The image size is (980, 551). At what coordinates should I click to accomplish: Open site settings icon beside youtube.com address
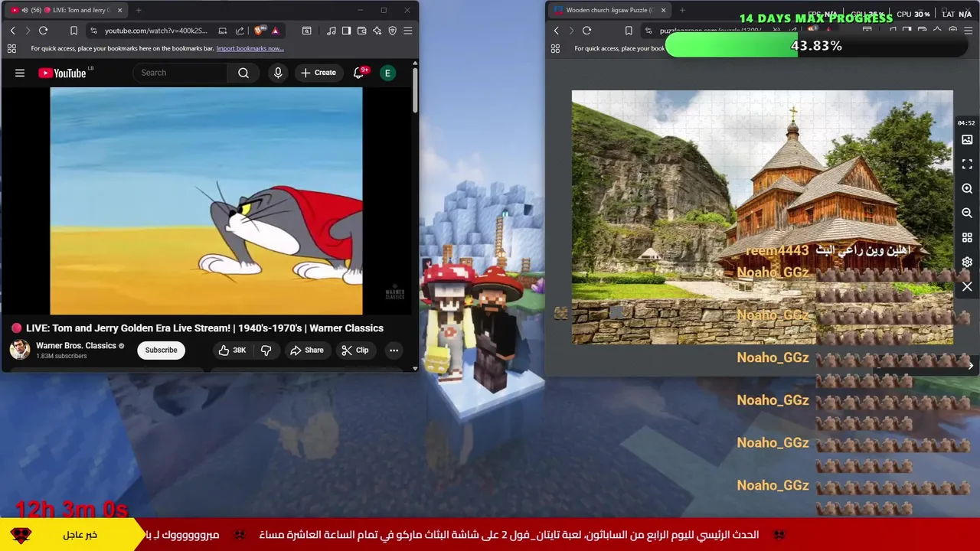[x=93, y=31]
